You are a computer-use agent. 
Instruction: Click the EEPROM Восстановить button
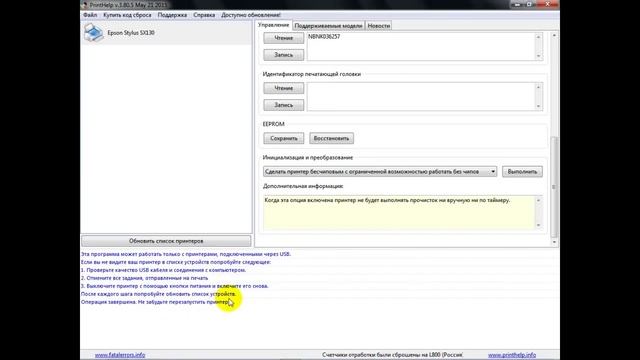click(x=331, y=138)
